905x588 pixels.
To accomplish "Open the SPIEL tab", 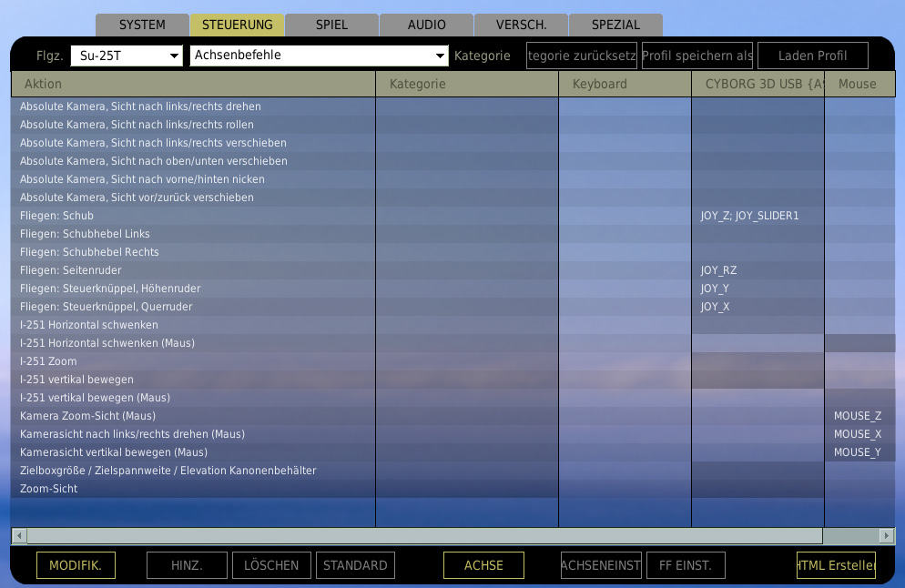I will (332, 25).
